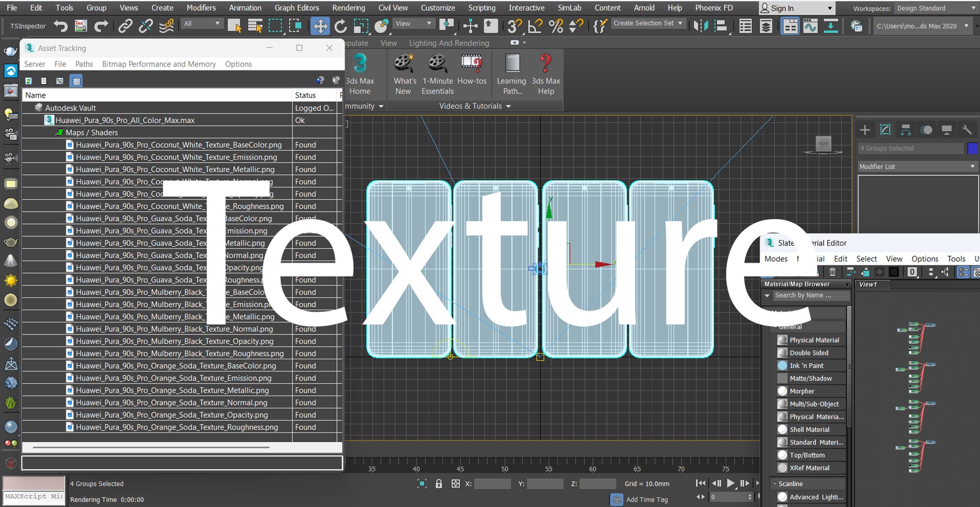
Task: Open Modes menu in Slate Material Editor
Action: [x=776, y=259]
